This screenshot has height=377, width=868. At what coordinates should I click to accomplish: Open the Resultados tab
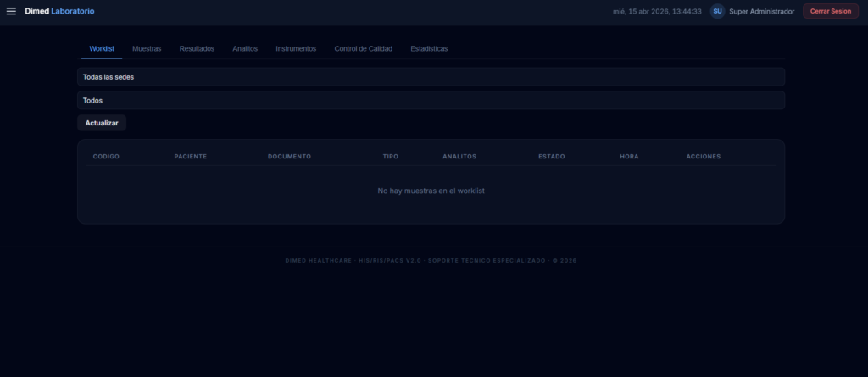[x=197, y=48]
